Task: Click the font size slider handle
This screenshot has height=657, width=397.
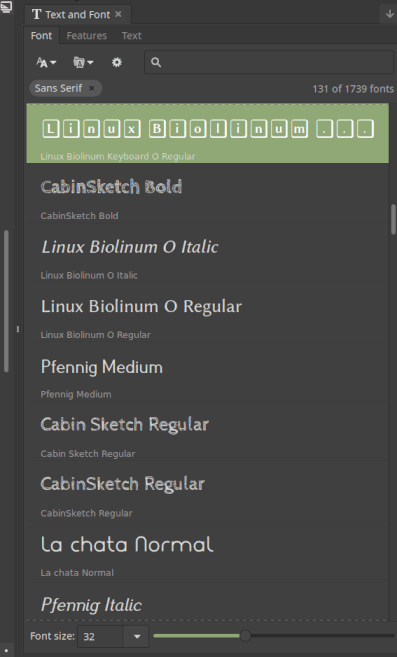Action: click(245, 636)
